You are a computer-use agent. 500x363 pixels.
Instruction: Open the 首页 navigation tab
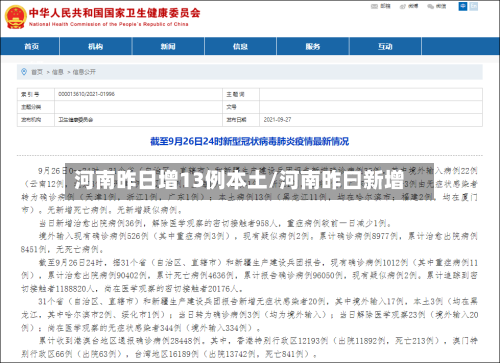(x=30, y=46)
